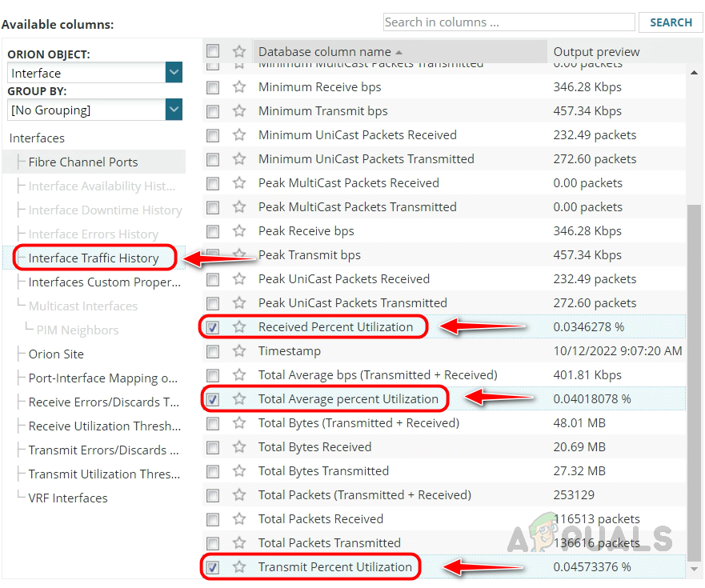705x588 pixels.
Task: Select the Interfaces root node
Action: pyautogui.click(x=37, y=138)
